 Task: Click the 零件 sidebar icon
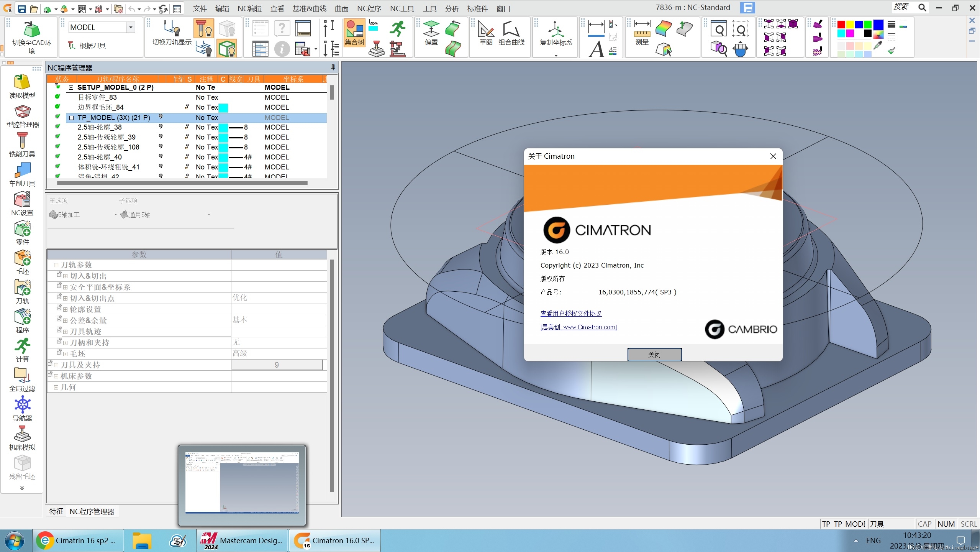point(22,233)
